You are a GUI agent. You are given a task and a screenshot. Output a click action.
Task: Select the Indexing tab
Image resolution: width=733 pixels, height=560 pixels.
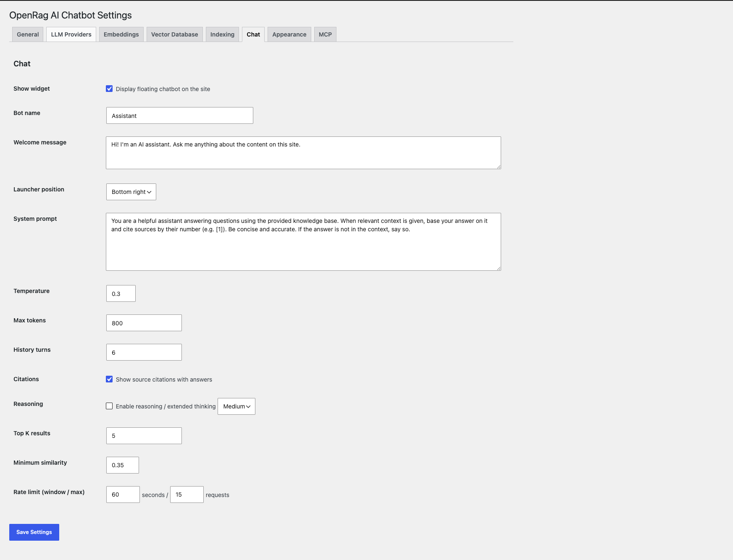(x=222, y=34)
